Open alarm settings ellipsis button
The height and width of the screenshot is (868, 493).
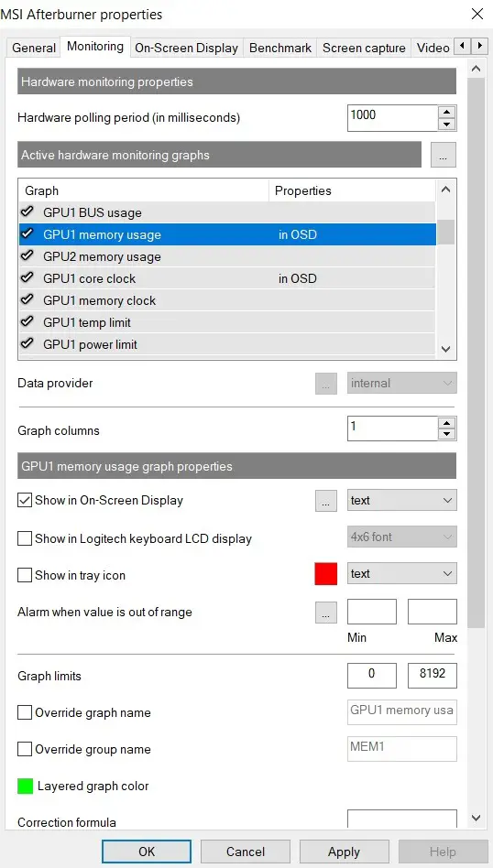(326, 613)
